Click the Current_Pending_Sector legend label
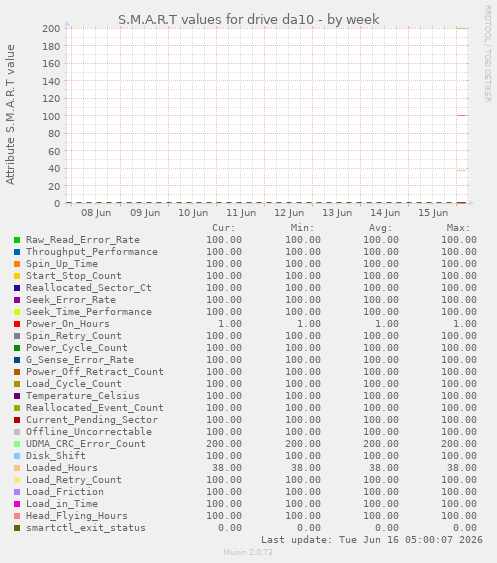Screen dimensions: 497x563 [92, 420]
